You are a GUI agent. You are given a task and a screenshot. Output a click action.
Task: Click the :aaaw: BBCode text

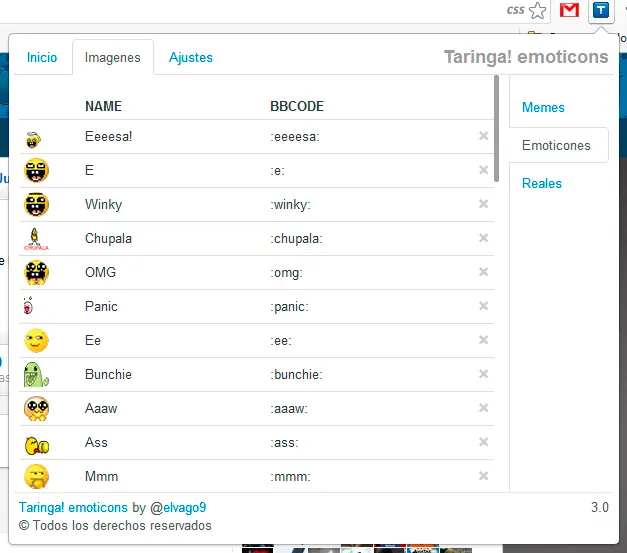pos(289,409)
